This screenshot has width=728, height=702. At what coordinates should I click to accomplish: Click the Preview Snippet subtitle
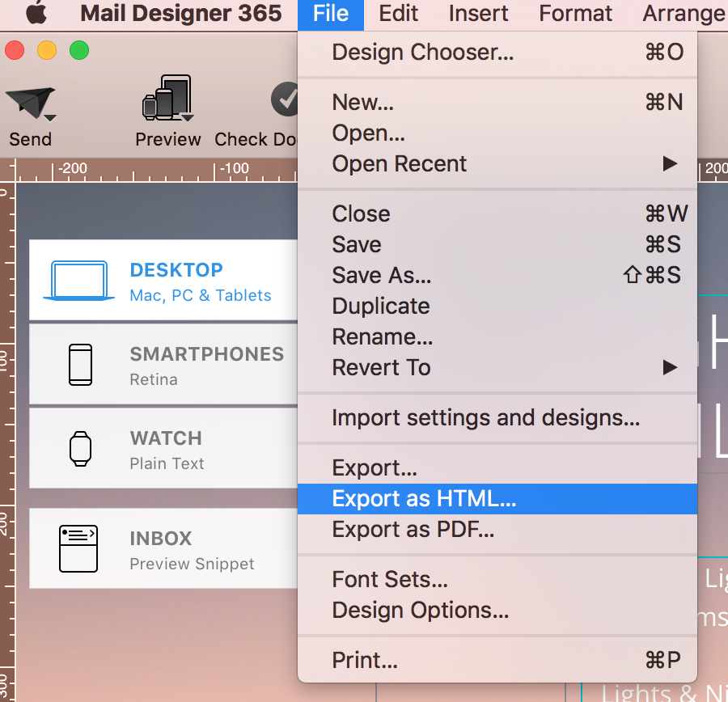click(192, 565)
